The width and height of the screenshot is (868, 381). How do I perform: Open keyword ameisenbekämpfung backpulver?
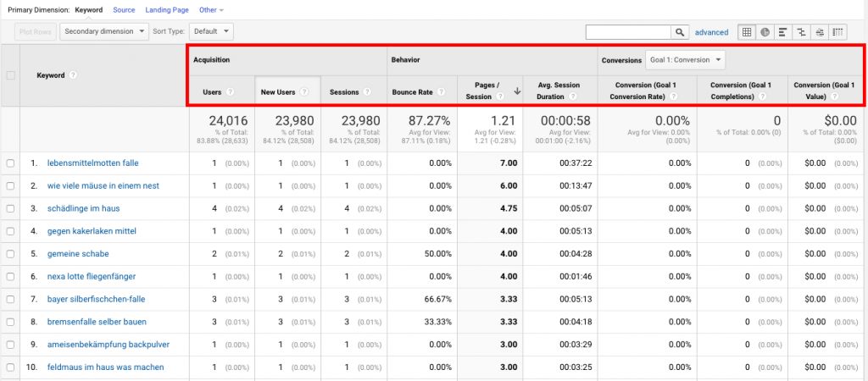[x=108, y=345]
